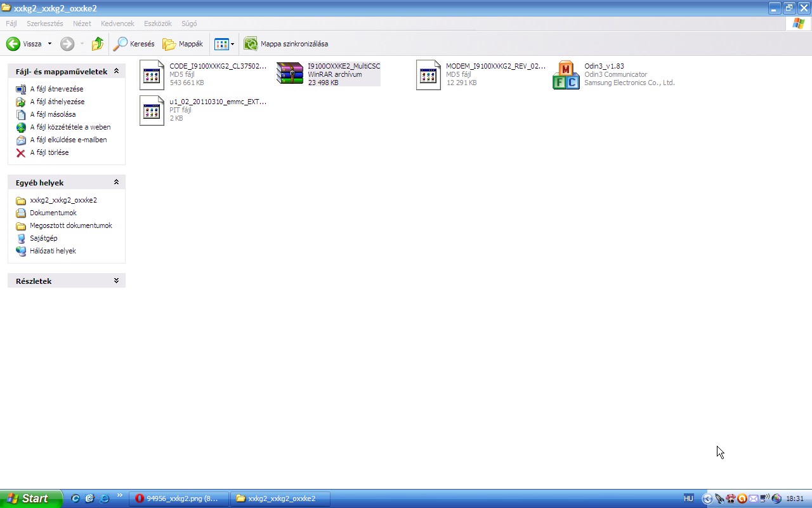Toggle the Mappák folders pane

[x=183, y=44]
